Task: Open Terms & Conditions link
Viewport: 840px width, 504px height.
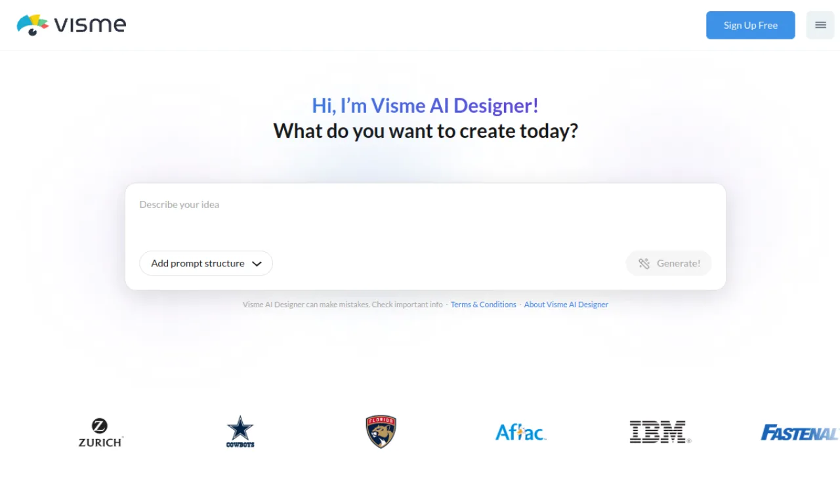Action: [x=484, y=304]
